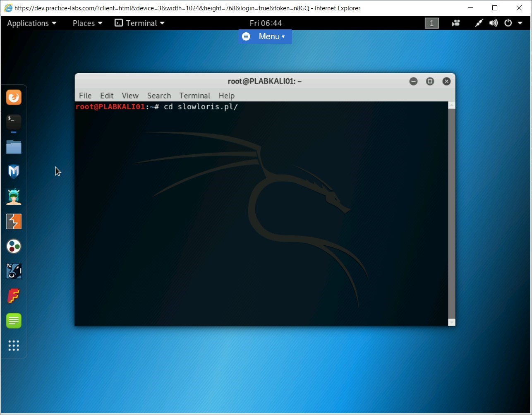Open the clock showing Fri 06:44
Viewport: 532px width, 415px height.
point(266,23)
